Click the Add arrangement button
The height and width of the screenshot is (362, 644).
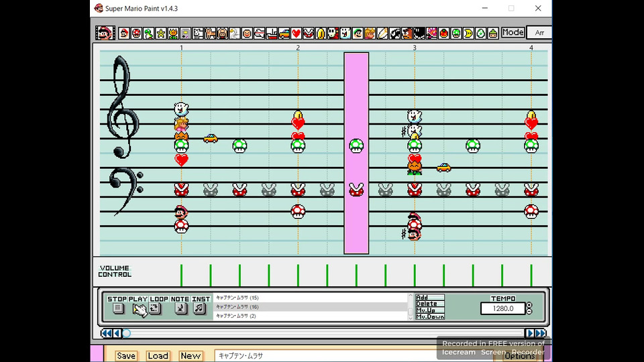(429, 297)
